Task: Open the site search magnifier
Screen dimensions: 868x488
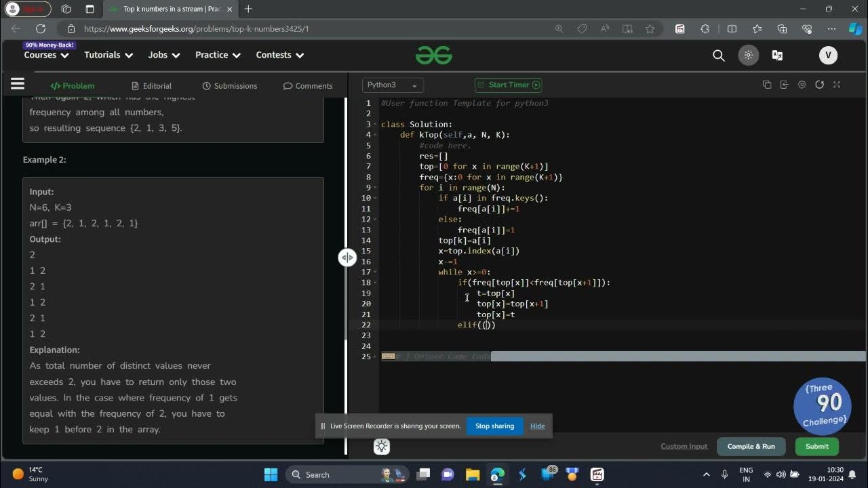Action: (x=719, y=56)
